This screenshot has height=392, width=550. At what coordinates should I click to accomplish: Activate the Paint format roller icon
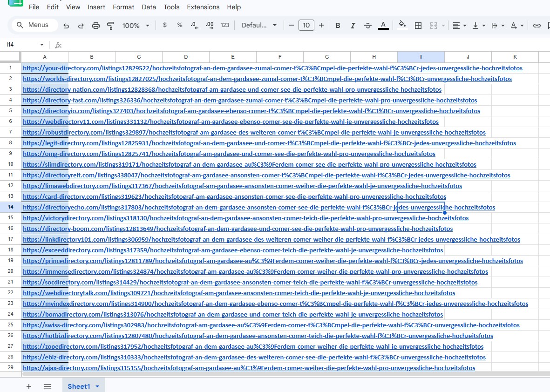pos(110,26)
